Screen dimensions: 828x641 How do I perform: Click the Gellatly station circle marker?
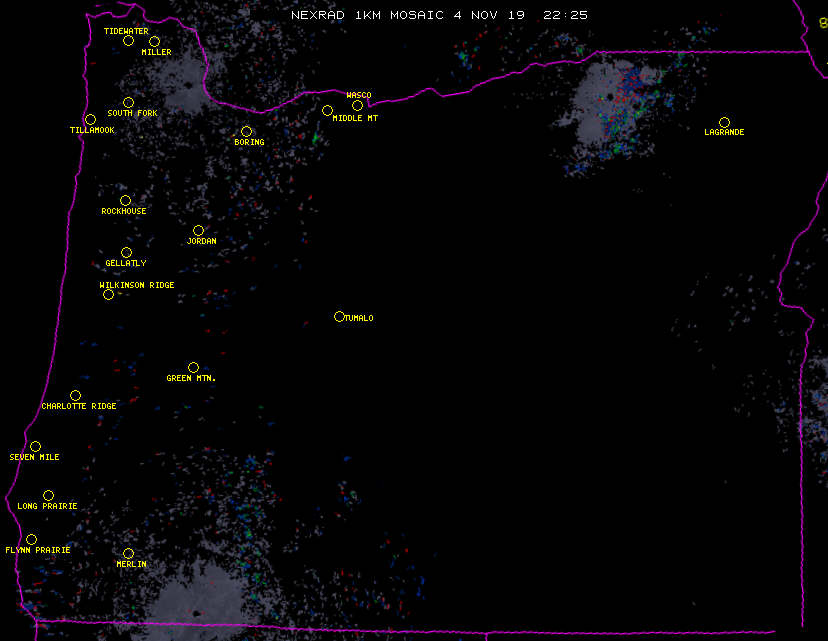pyautogui.click(x=126, y=253)
